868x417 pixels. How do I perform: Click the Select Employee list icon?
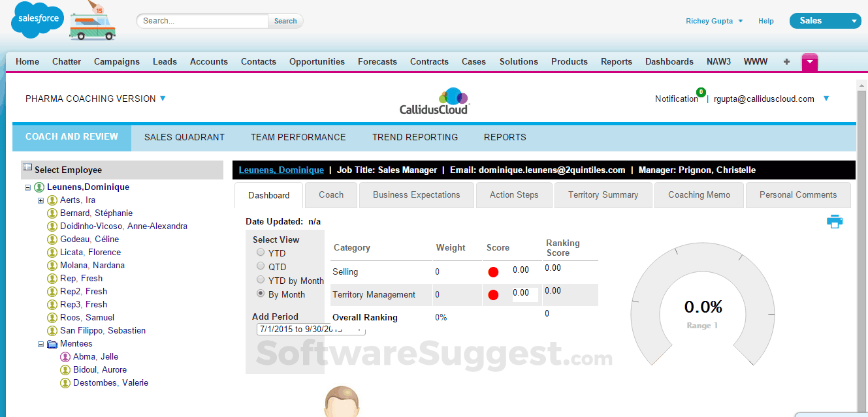click(27, 168)
